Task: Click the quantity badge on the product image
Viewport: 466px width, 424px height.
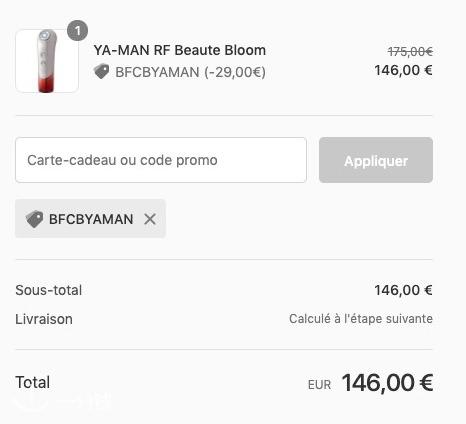Action: coord(77,31)
